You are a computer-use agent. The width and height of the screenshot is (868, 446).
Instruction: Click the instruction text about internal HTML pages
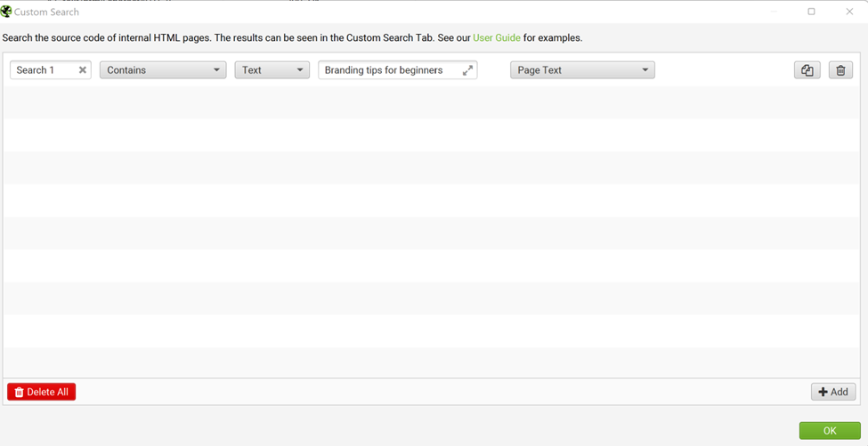[x=231, y=38]
